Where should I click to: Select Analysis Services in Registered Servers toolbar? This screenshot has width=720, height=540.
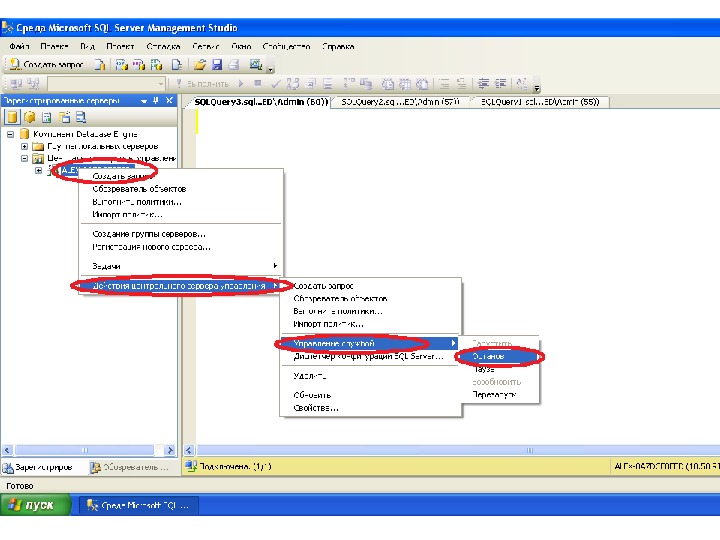[30, 118]
